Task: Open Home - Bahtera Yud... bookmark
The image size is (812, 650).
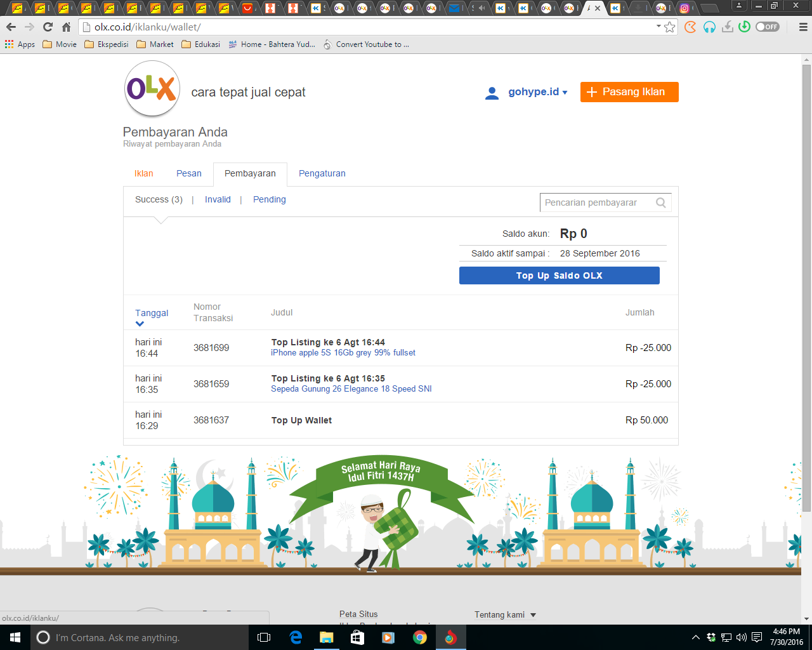Action: pos(272,44)
